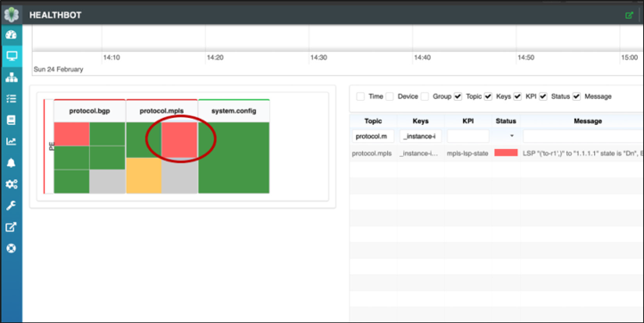Open the lifebuoy help icon in sidebar

(11, 248)
